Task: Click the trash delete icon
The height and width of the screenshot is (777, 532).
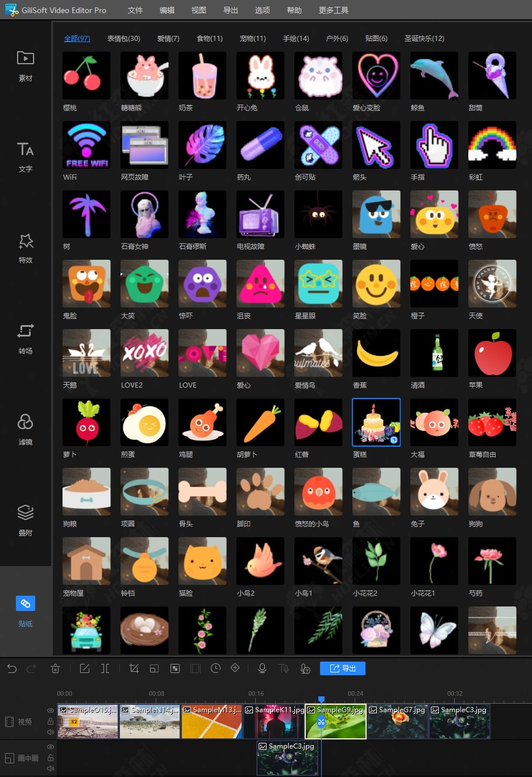Action: point(55,668)
